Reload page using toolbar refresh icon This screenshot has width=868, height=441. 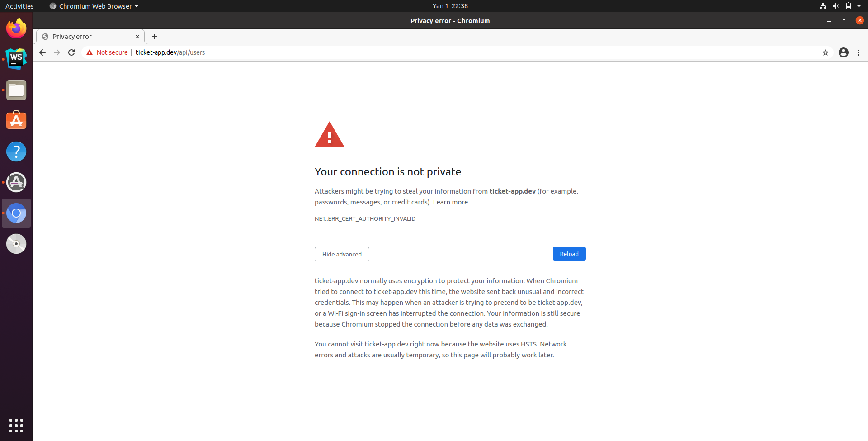[71, 52]
